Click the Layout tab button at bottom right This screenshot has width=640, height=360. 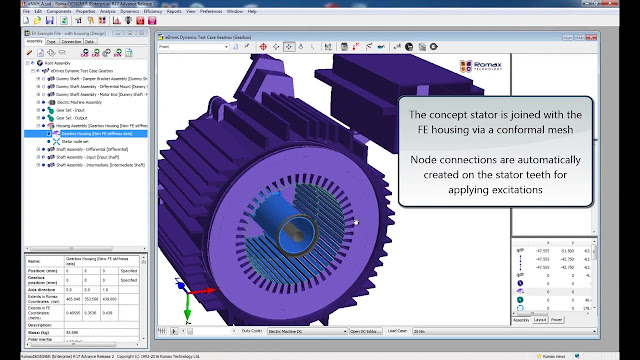click(x=540, y=320)
